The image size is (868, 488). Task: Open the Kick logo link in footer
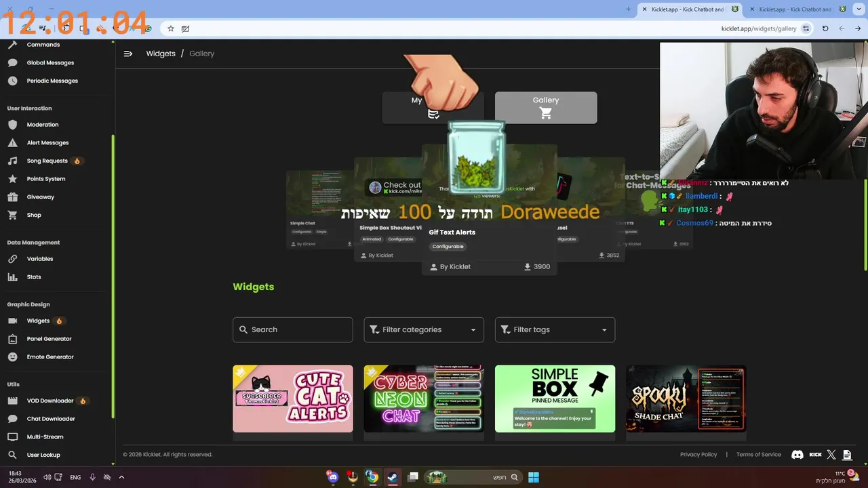(x=816, y=455)
